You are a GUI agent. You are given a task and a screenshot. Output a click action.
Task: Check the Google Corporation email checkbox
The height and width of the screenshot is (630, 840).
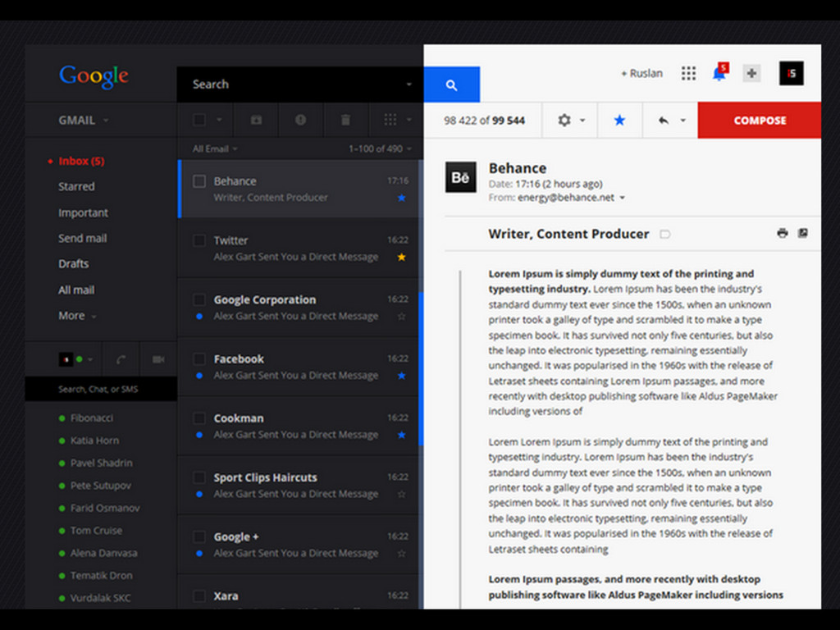click(199, 299)
